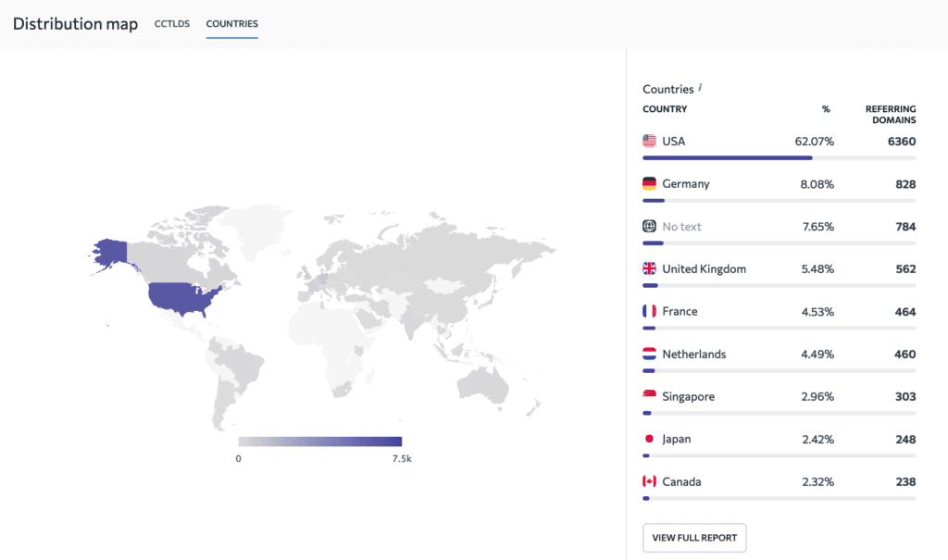Click the color gradient legend below the map
Viewport: 948px width, 560px height.
(320, 442)
